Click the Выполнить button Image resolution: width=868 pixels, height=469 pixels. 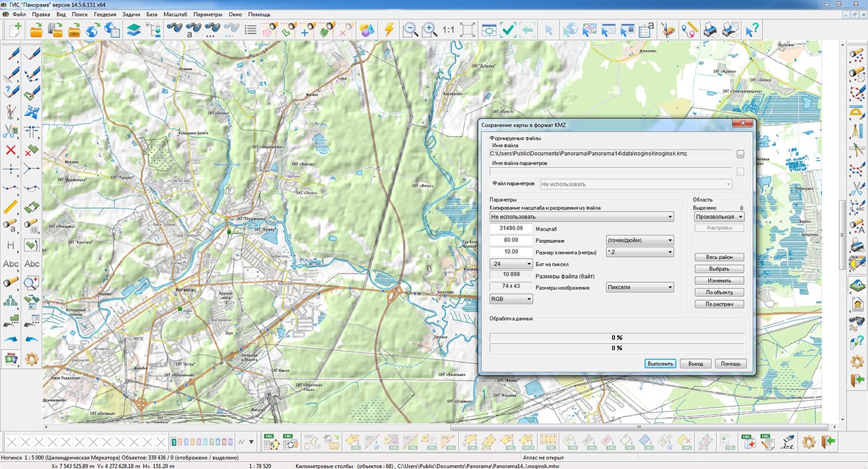(x=660, y=364)
